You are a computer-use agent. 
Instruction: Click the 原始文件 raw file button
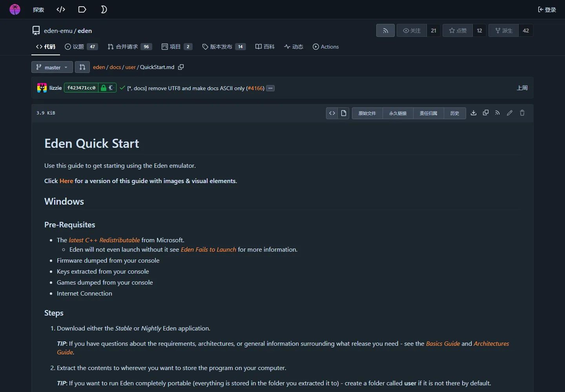pos(367,113)
